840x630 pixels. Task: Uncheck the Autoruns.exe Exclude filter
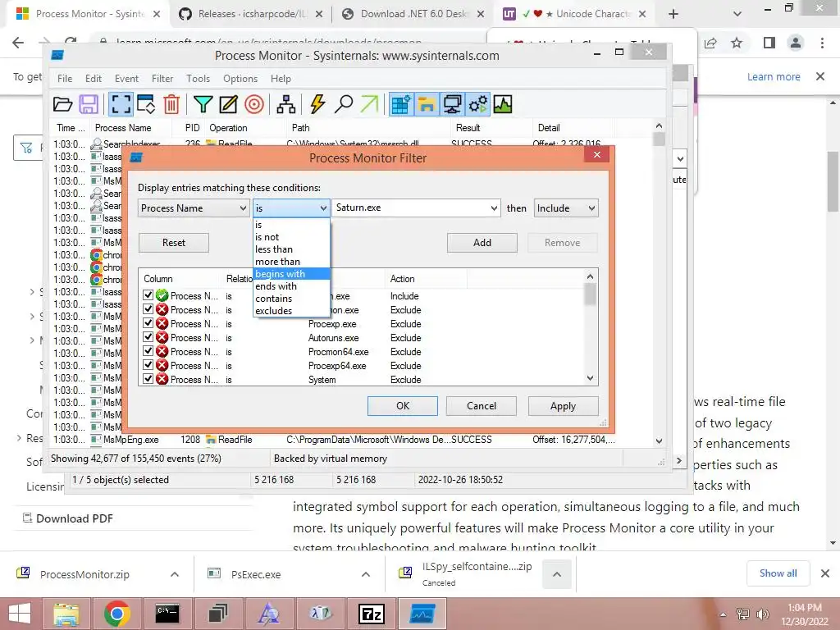pyautogui.click(x=148, y=337)
